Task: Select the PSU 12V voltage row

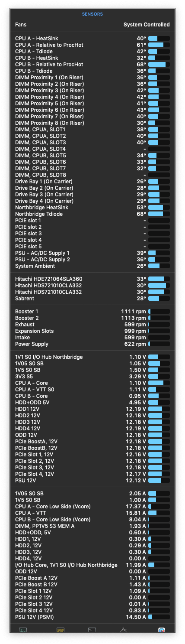Action: click(x=92, y=481)
